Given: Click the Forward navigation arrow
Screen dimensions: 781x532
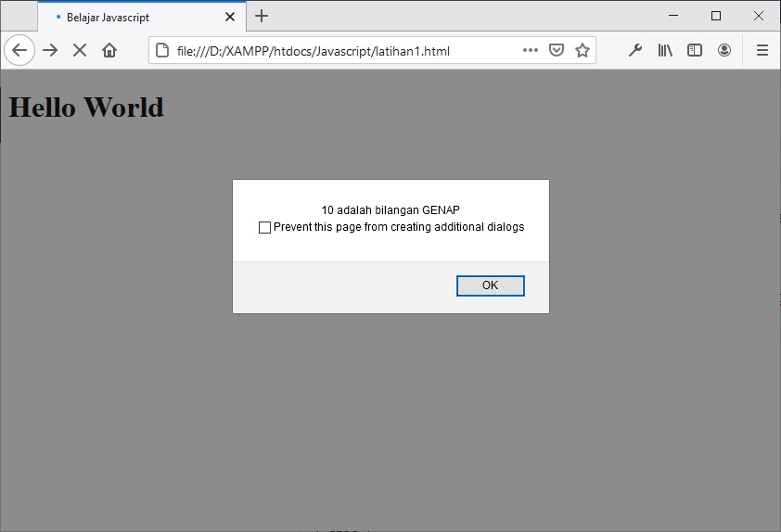Looking at the screenshot, I should [x=50, y=50].
